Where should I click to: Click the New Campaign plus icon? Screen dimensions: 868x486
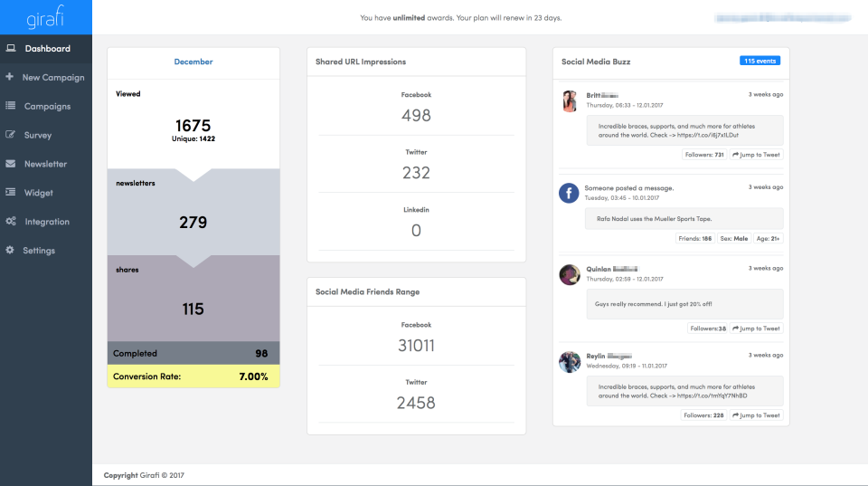tap(10, 78)
